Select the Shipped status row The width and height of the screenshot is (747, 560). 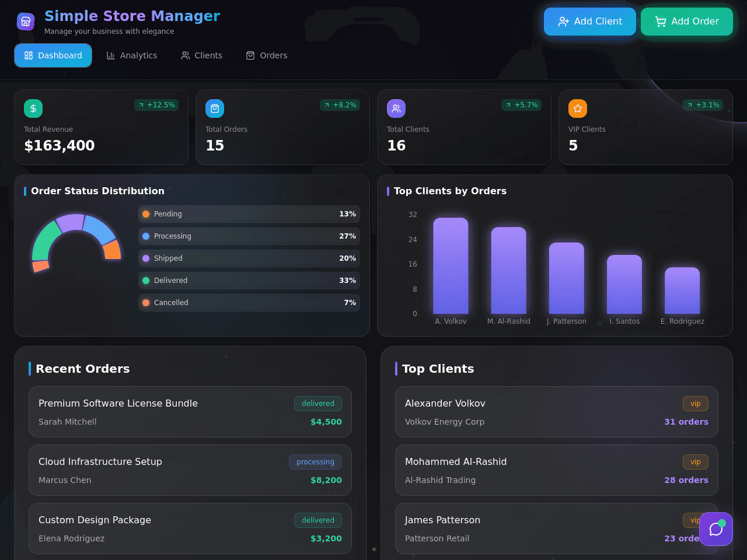pyautogui.click(x=249, y=258)
